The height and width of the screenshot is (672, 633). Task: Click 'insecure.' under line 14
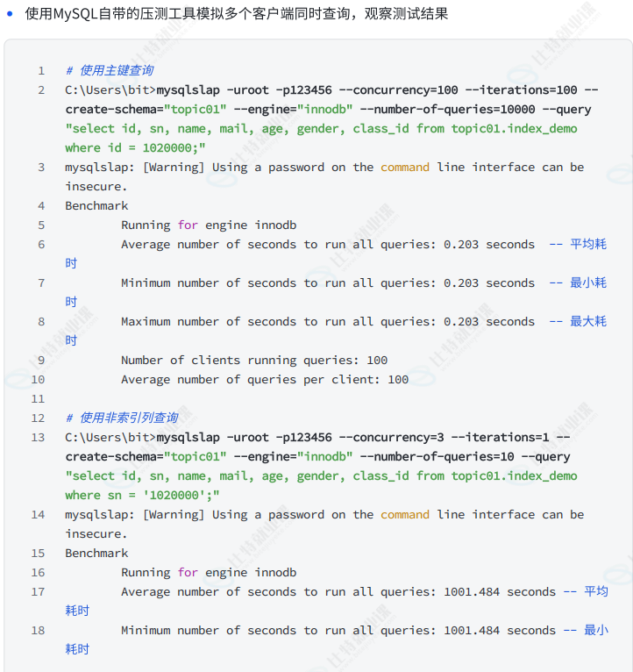point(96,533)
